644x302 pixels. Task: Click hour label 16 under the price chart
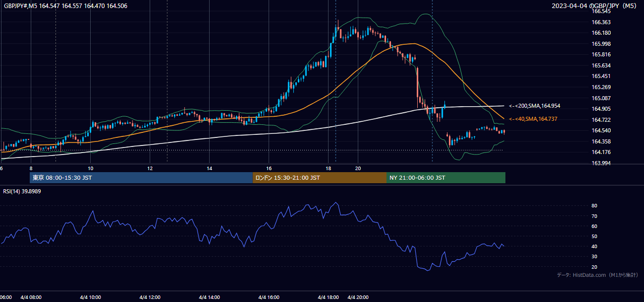coord(269,168)
